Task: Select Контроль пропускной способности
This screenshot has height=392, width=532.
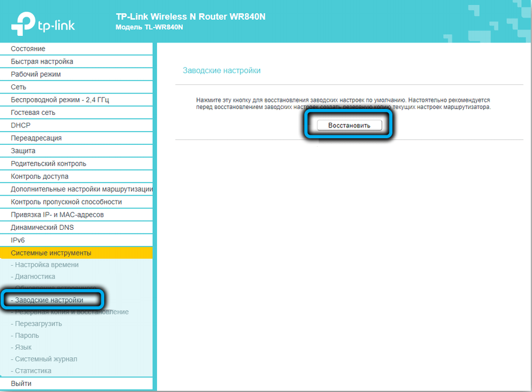Action: (67, 202)
